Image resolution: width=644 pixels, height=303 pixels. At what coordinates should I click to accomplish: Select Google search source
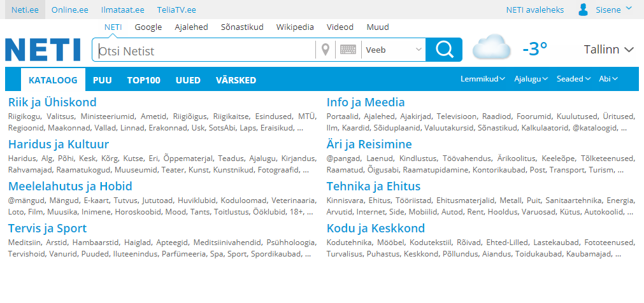[x=148, y=27]
